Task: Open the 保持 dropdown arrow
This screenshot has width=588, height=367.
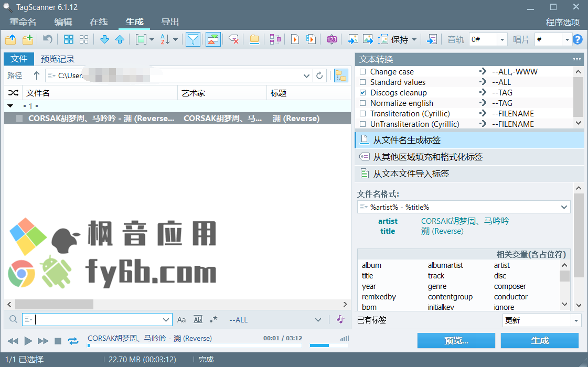Action: coord(414,39)
